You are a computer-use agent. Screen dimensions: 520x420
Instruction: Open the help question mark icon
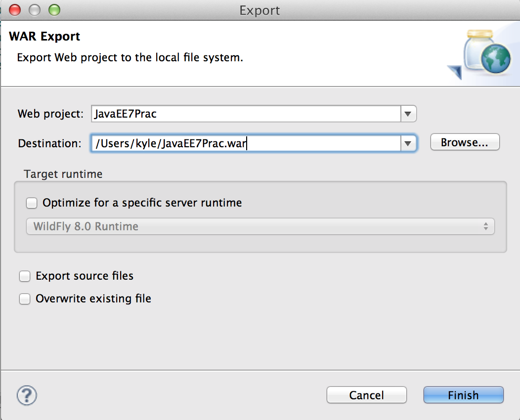coord(27,395)
